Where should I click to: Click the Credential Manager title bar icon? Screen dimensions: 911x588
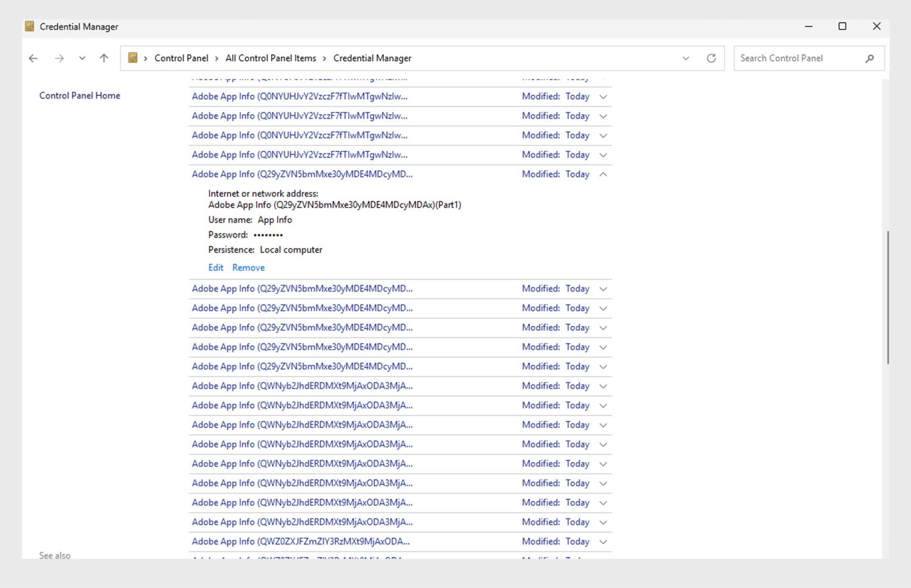point(29,27)
